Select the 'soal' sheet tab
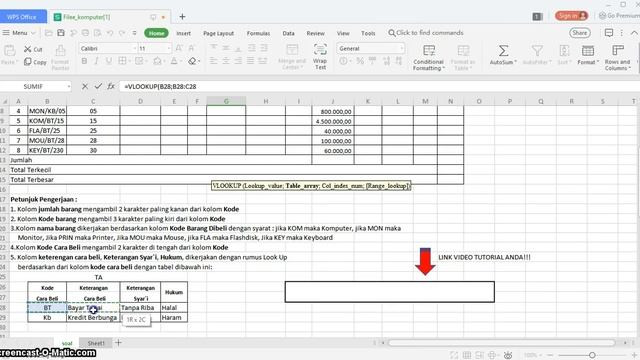640x360 pixels. [67, 343]
